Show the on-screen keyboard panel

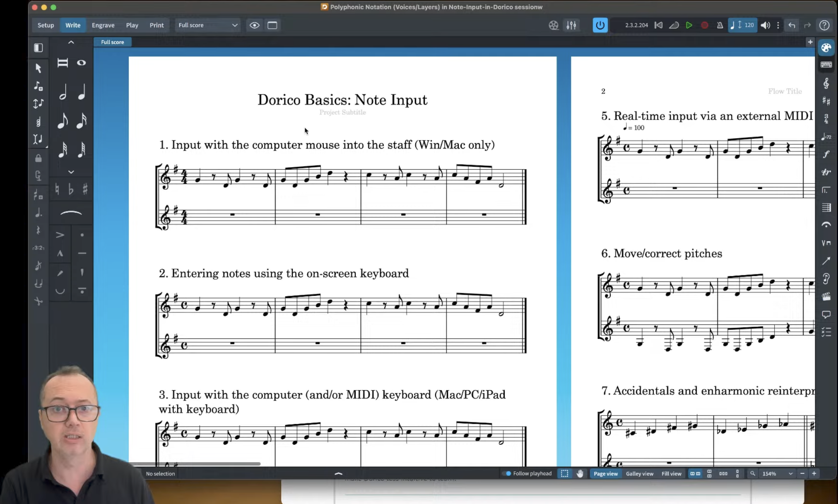pos(826,65)
